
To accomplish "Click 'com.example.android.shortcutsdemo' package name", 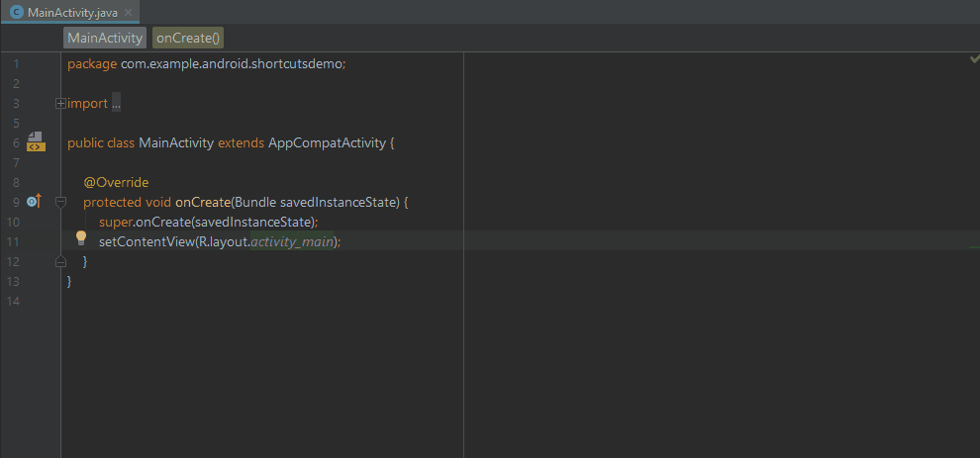I will [x=232, y=64].
